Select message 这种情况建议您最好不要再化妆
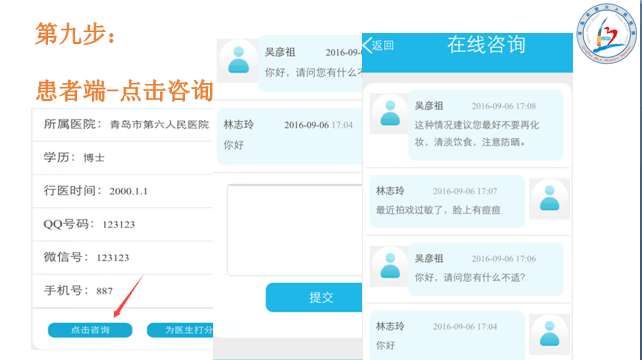Screen dimensions: 642x360 coord(486,125)
